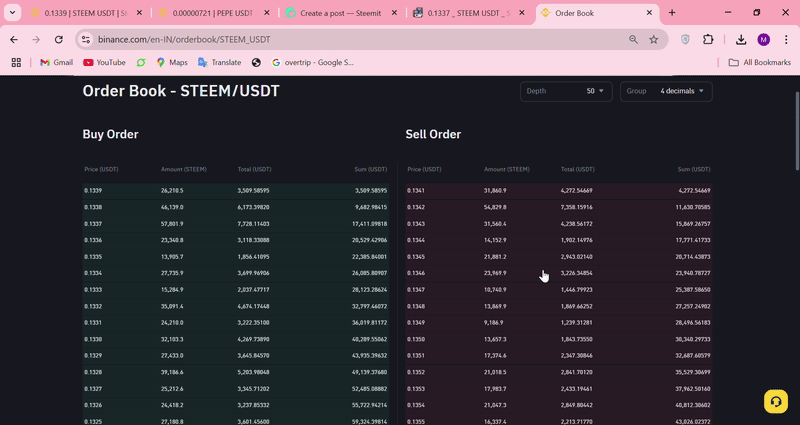The width and height of the screenshot is (800, 425).
Task: Click buy price 0.1333
Action: (x=93, y=290)
